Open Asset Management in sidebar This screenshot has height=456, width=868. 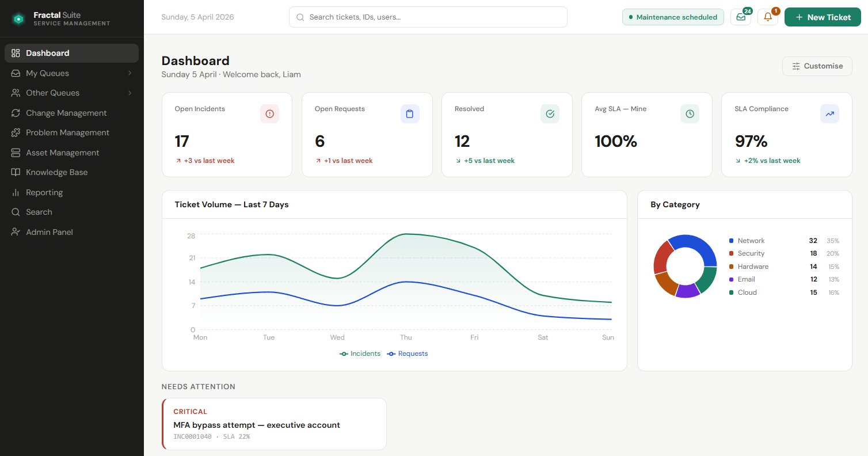coord(71,153)
